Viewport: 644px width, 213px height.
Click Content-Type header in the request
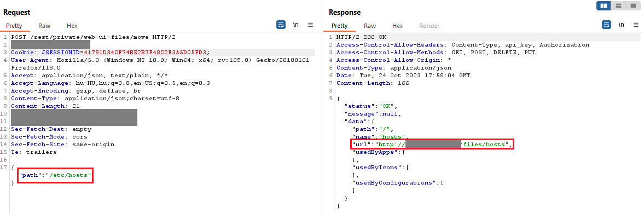coord(95,99)
